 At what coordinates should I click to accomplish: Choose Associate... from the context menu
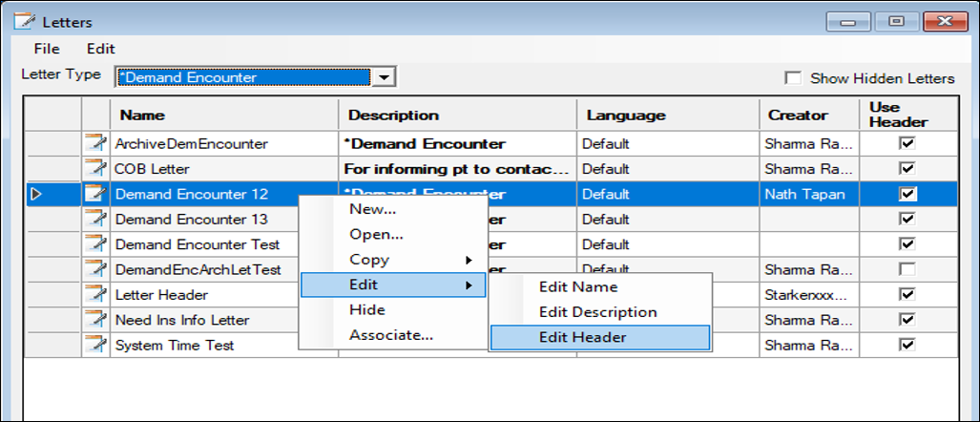391,335
